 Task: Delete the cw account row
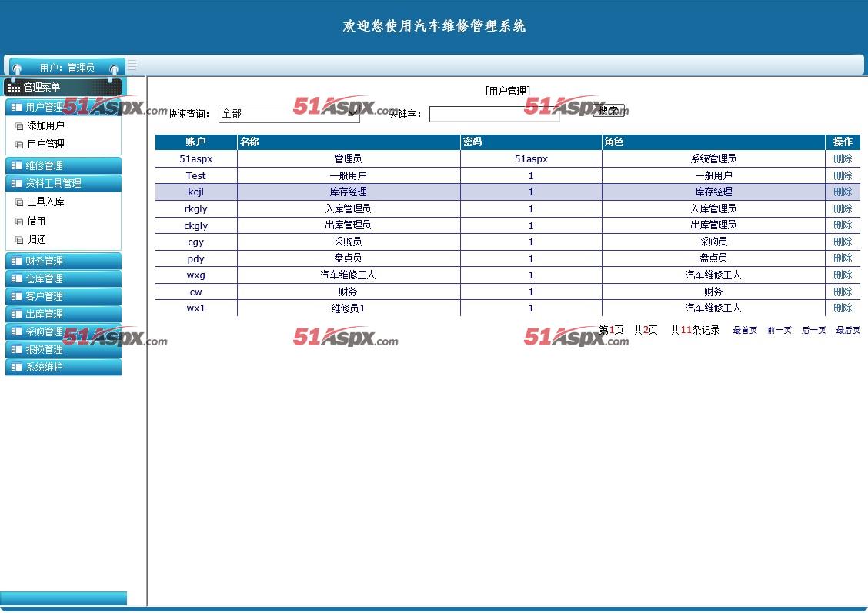[843, 292]
